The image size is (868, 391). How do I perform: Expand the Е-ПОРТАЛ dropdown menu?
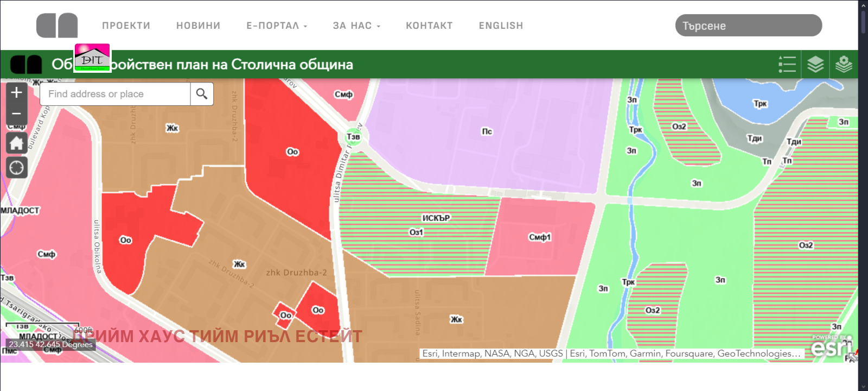point(277,26)
